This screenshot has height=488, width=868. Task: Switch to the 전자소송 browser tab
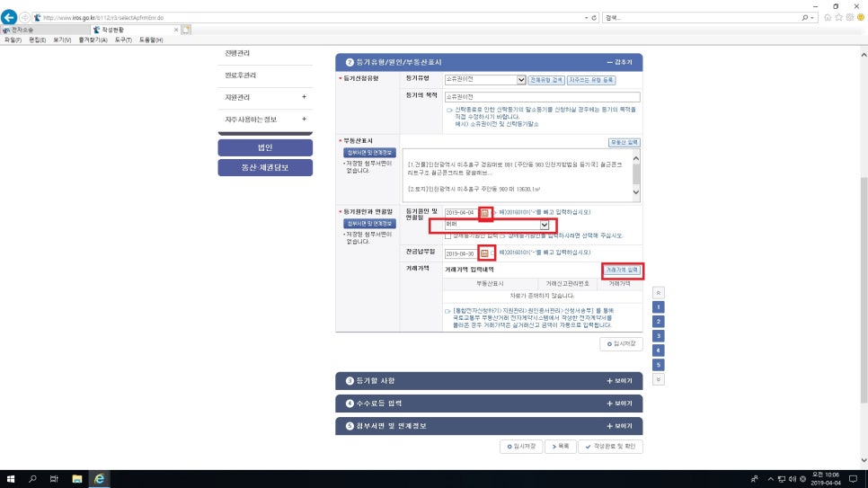pos(44,30)
